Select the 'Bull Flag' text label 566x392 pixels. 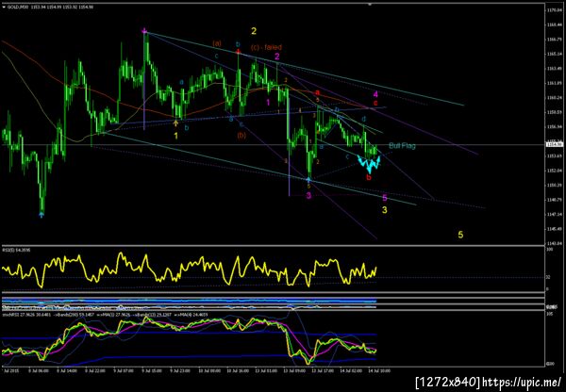click(402, 146)
